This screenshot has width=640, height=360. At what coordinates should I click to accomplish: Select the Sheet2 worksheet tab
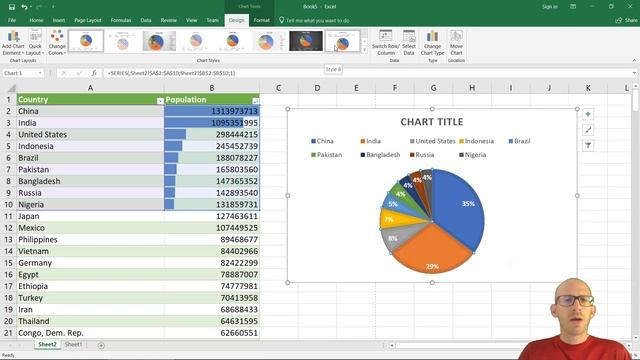[47, 344]
